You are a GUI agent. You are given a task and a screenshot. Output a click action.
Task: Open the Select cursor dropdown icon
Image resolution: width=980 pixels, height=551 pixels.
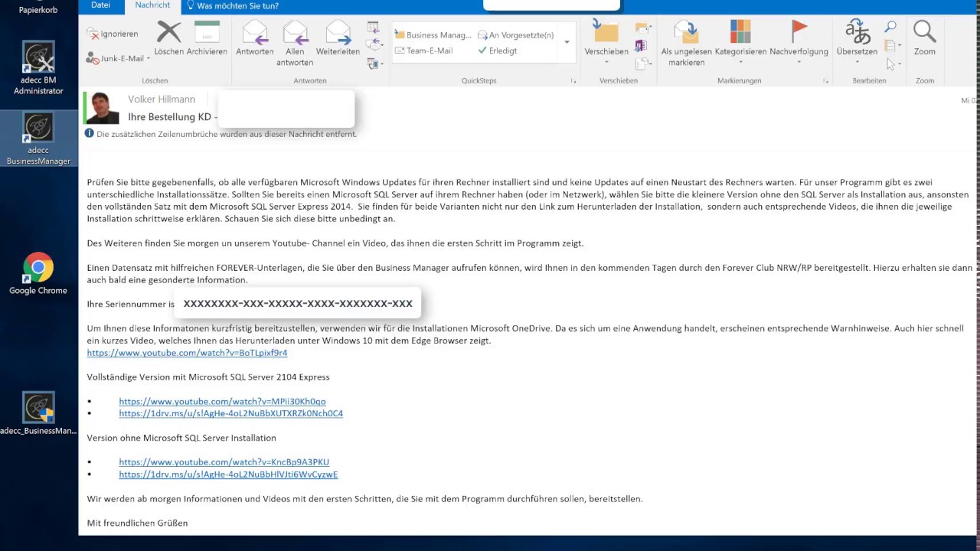(892, 64)
